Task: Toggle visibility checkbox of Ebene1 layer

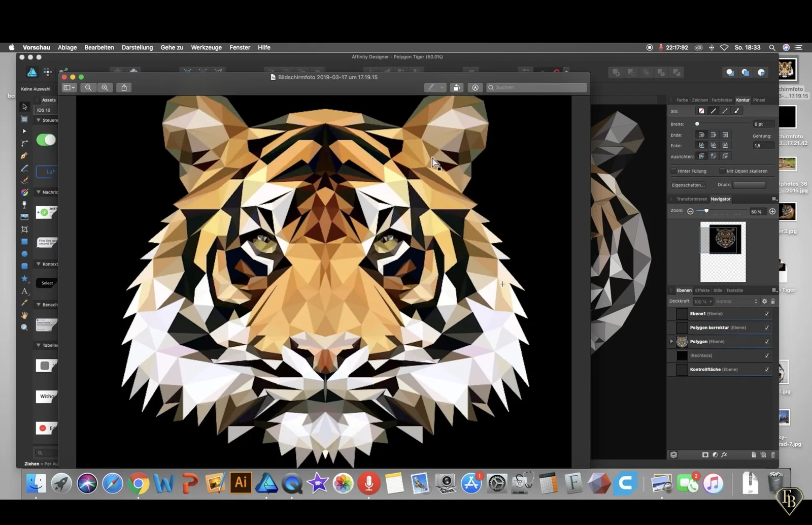Action: (767, 314)
